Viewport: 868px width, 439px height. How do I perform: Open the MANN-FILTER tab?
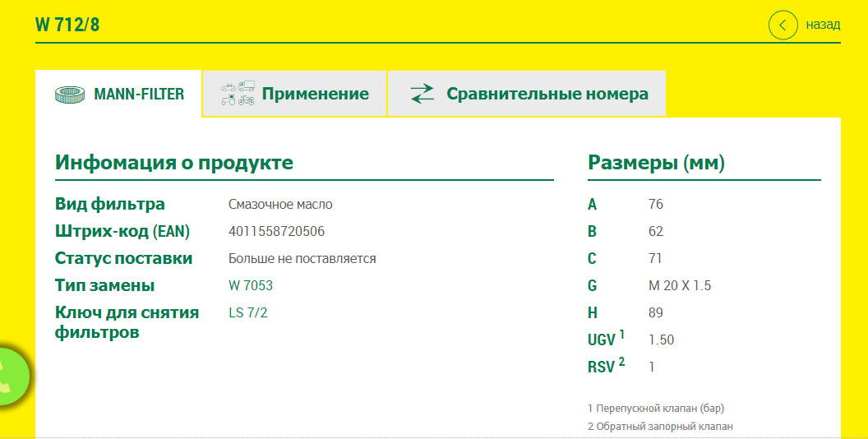pyautogui.click(x=118, y=94)
